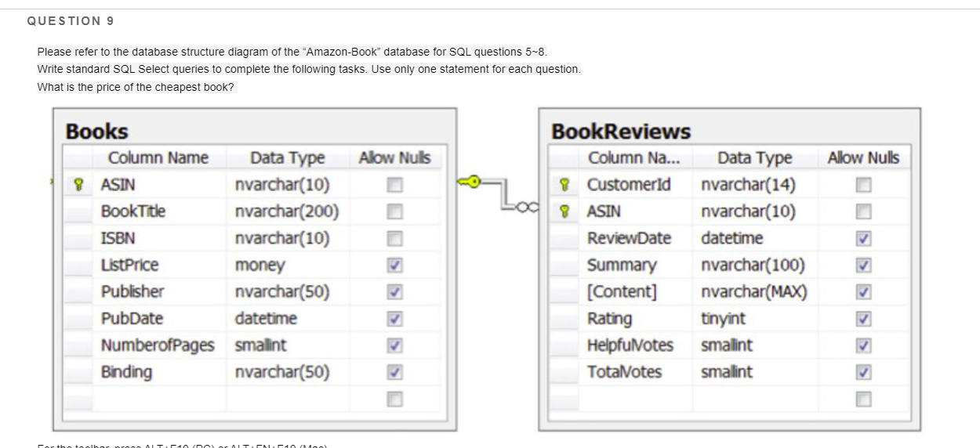
Task: Toggle Allow Nulls for BookTitle
Action: click(x=395, y=211)
